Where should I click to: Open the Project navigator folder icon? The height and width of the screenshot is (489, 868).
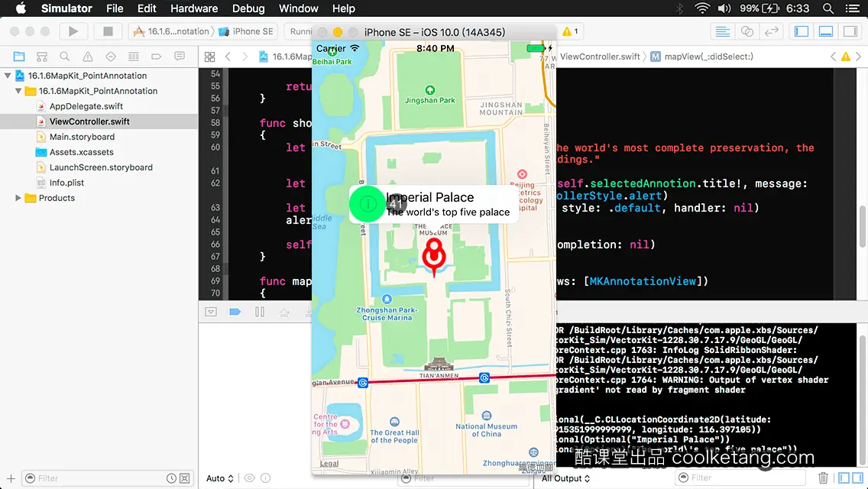(x=19, y=57)
